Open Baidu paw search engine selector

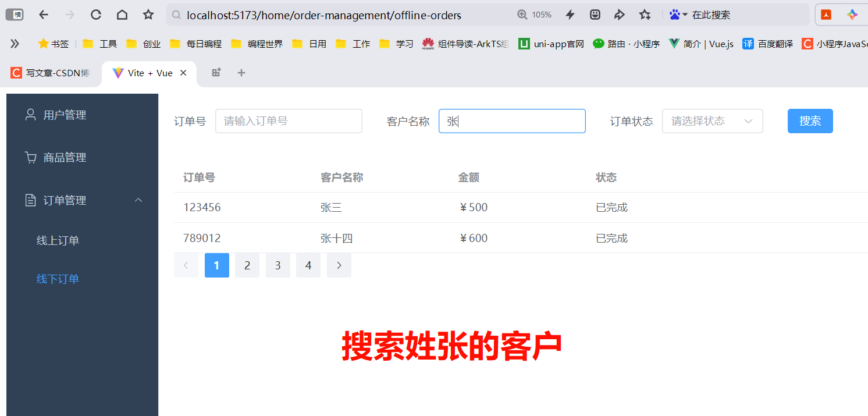pos(678,15)
